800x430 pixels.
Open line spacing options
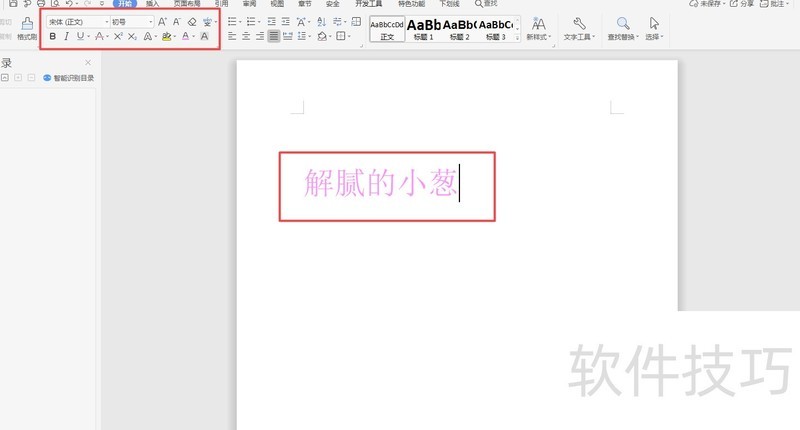click(x=303, y=36)
